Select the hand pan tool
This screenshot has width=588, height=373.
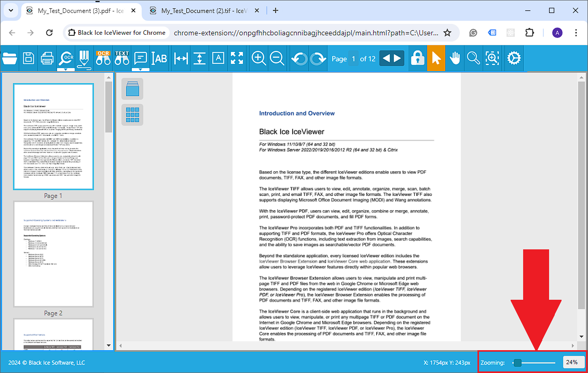click(x=455, y=58)
